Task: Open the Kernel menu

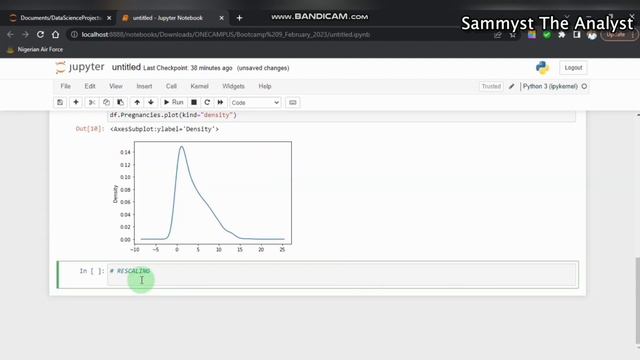Action: click(x=199, y=86)
